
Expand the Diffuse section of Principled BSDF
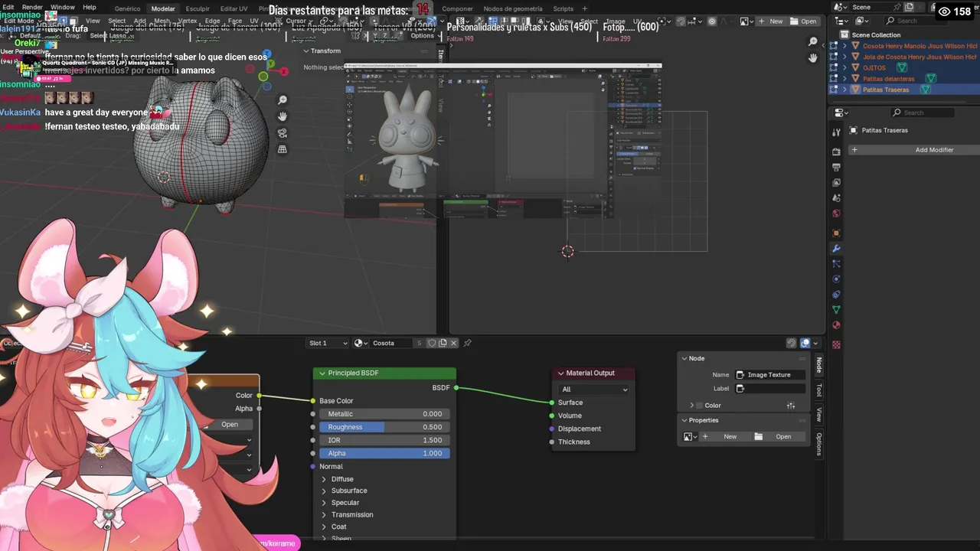324,479
